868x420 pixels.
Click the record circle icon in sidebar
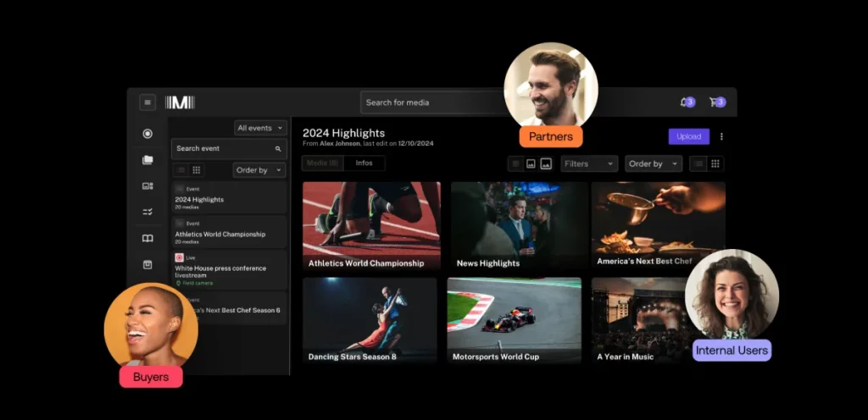tap(147, 134)
